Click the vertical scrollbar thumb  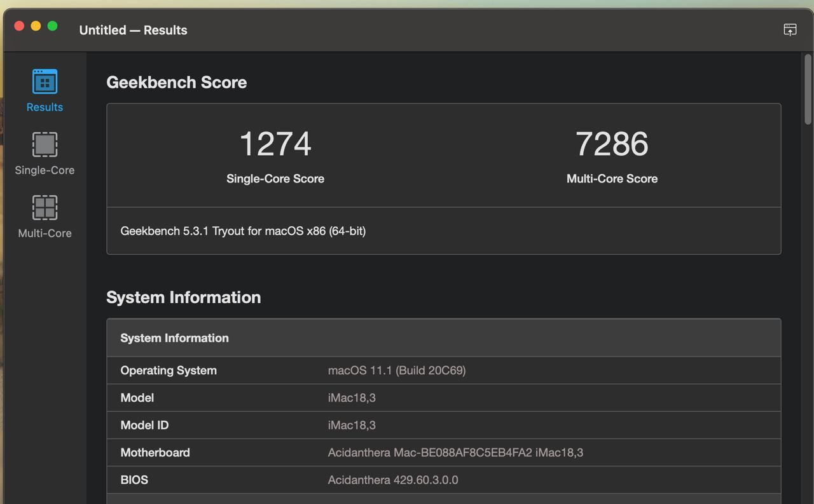tap(808, 89)
